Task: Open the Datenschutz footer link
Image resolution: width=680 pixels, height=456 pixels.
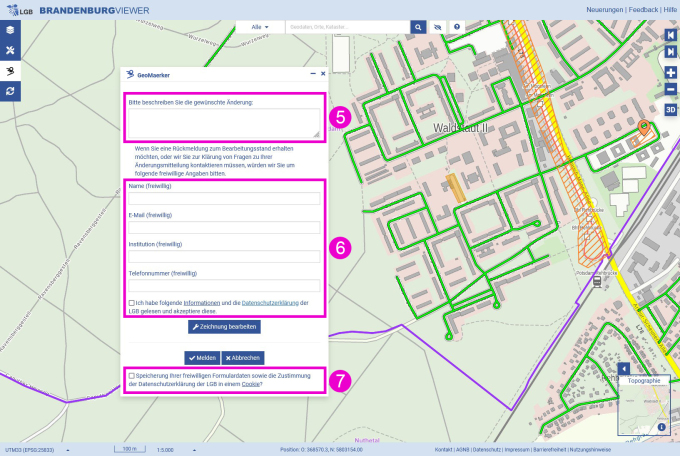Action: pos(487,450)
